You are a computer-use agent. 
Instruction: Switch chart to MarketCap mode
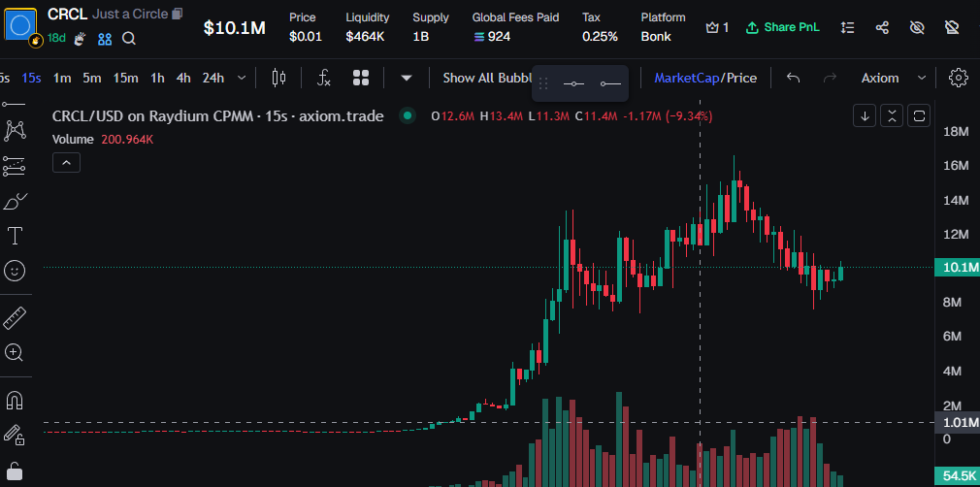(687, 79)
